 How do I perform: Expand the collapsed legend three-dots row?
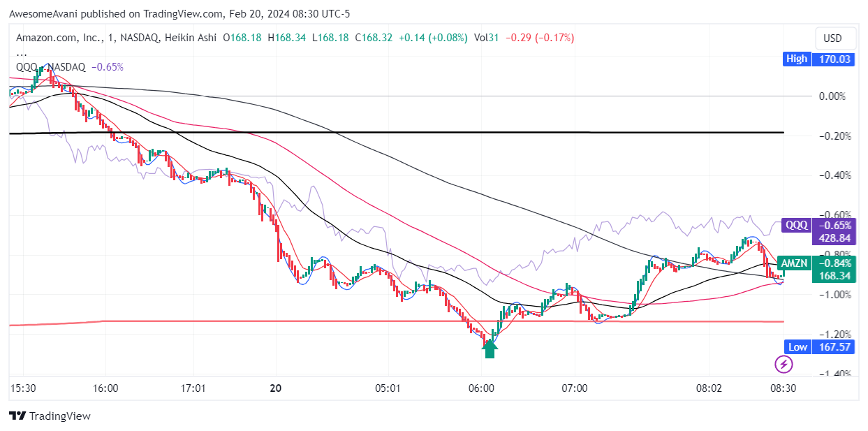pos(22,52)
